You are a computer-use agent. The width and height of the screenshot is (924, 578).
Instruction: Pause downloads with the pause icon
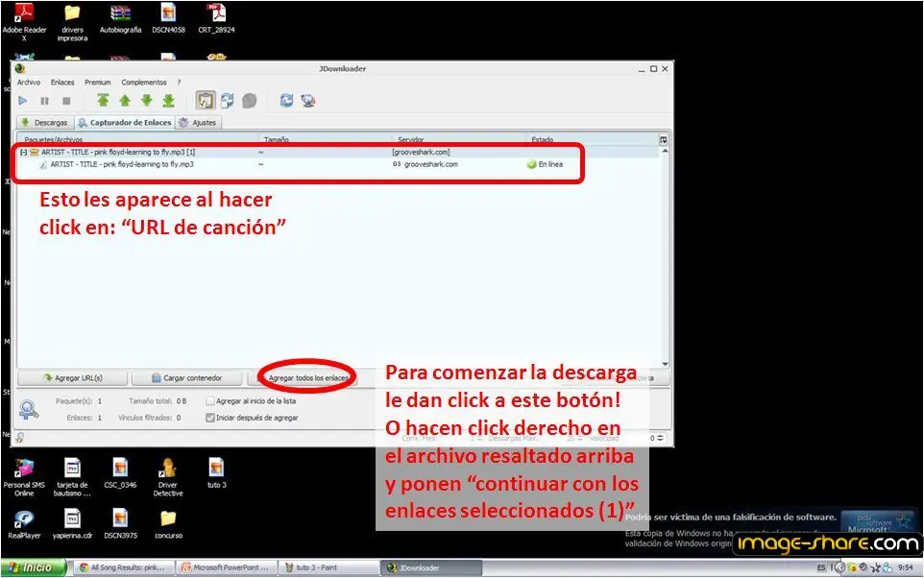pyautogui.click(x=45, y=101)
